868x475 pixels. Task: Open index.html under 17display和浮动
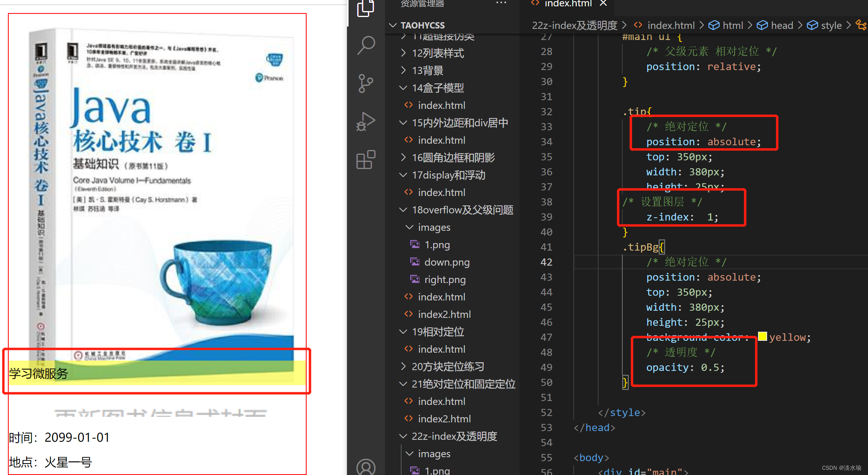(442, 192)
